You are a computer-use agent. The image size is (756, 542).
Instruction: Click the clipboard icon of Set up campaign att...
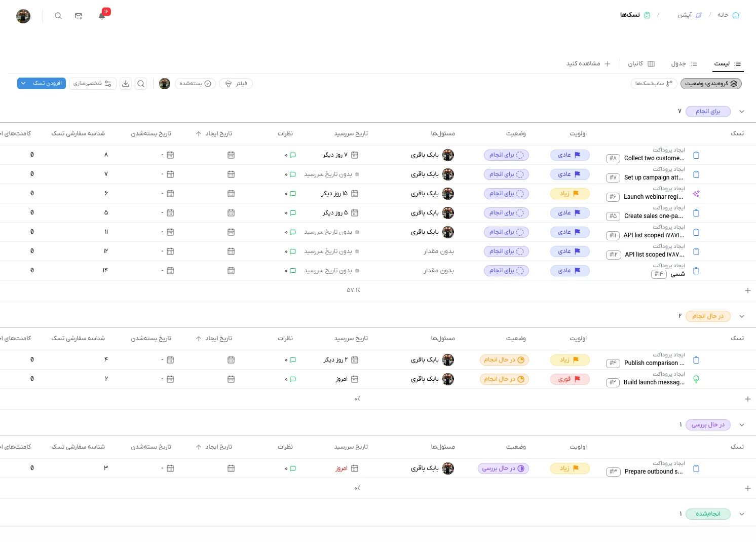click(696, 174)
